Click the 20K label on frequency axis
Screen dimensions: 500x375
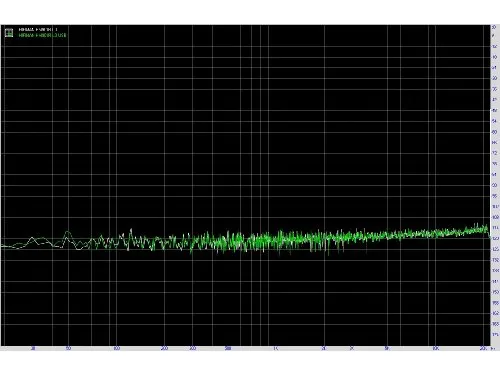point(483,348)
